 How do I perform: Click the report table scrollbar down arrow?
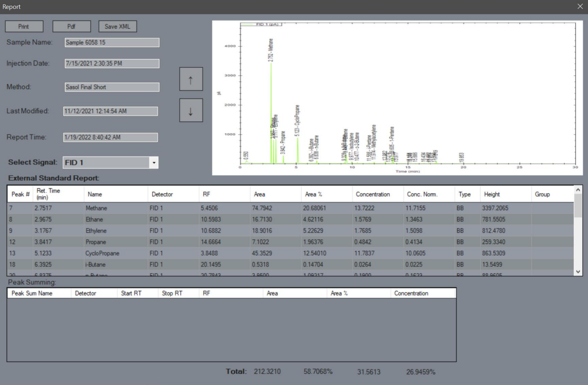click(578, 272)
